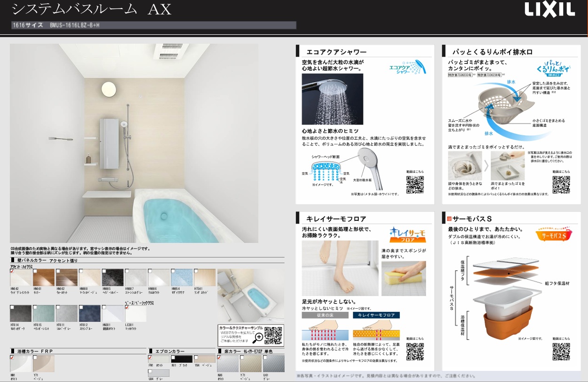Click the エコアクアシャワー shower head logo

tap(407, 67)
